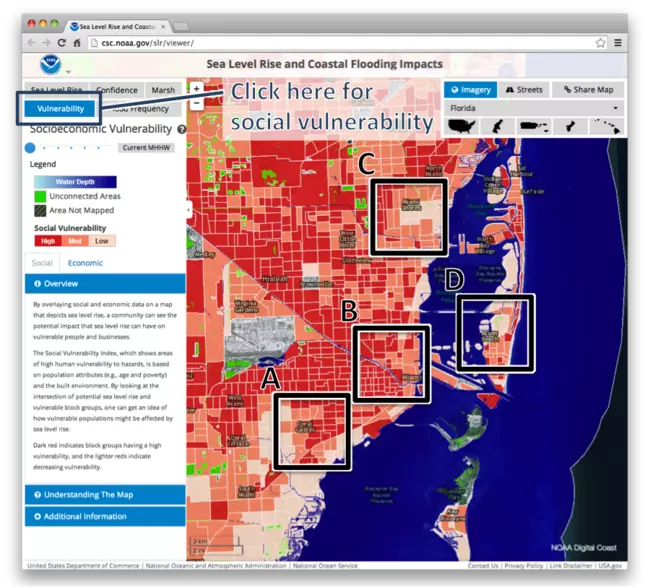Click the Share Map button
Image resolution: width=650 pixels, height=587 pixels.
click(x=588, y=90)
